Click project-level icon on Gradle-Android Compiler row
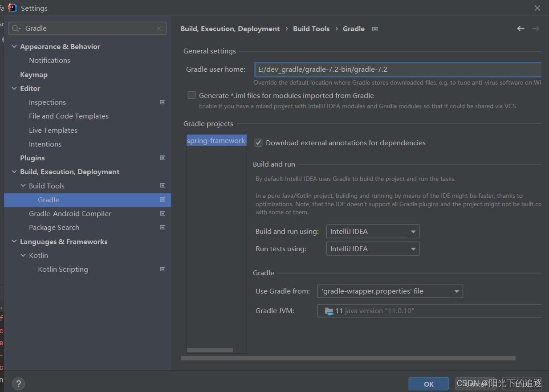The height and width of the screenshot is (392, 549). point(163,213)
